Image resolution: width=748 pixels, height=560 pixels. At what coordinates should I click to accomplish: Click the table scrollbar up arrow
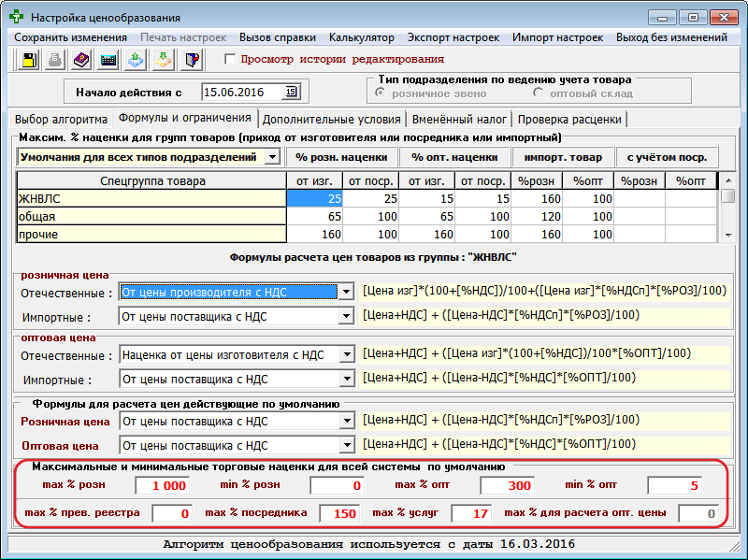(728, 180)
